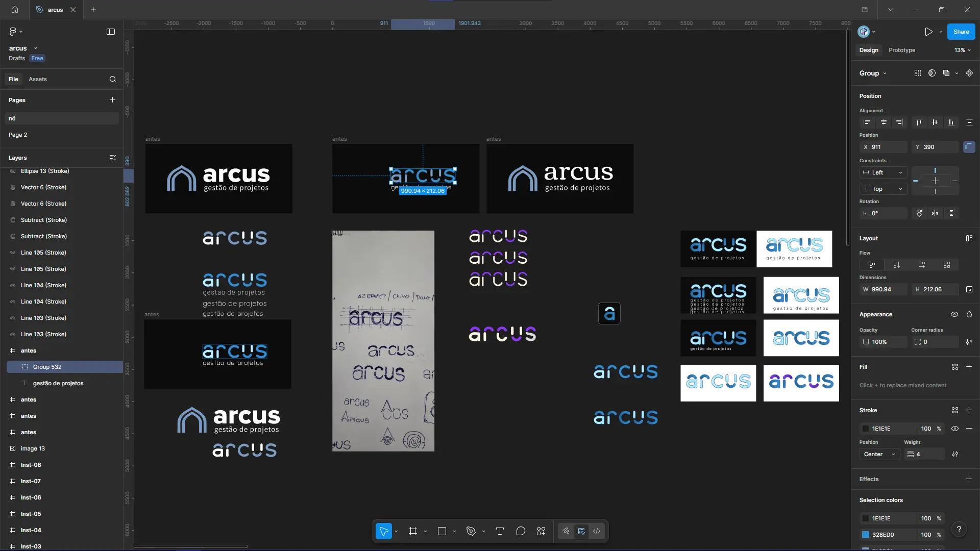Switch to the Assets tab
This screenshot has height=551, width=980.
tap(38, 79)
